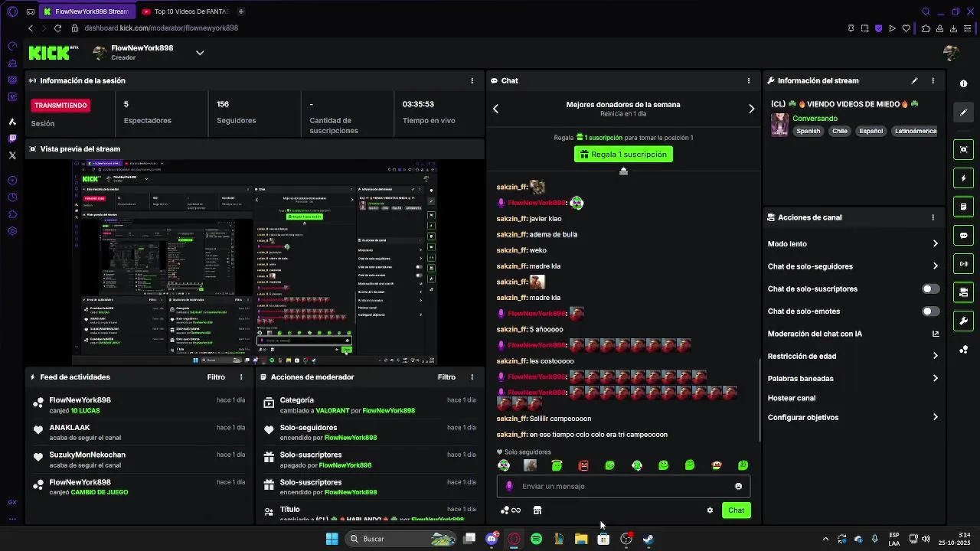The image size is (980, 551).
Task: Click the Regala 1 suscripción button
Action: pyautogui.click(x=623, y=155)
